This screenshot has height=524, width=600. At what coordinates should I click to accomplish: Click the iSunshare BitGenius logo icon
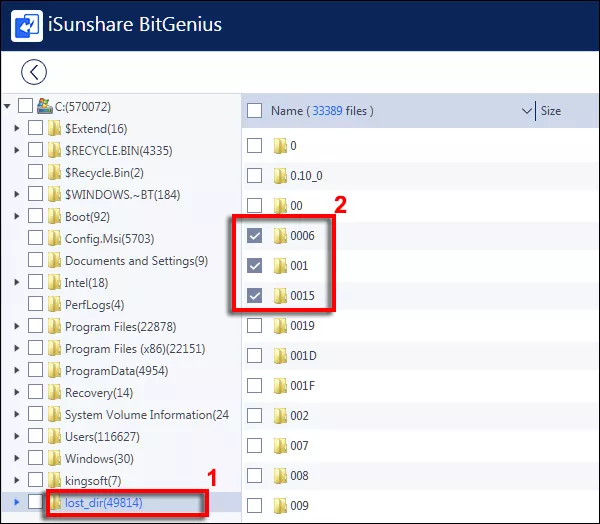[x=27, y=26]
